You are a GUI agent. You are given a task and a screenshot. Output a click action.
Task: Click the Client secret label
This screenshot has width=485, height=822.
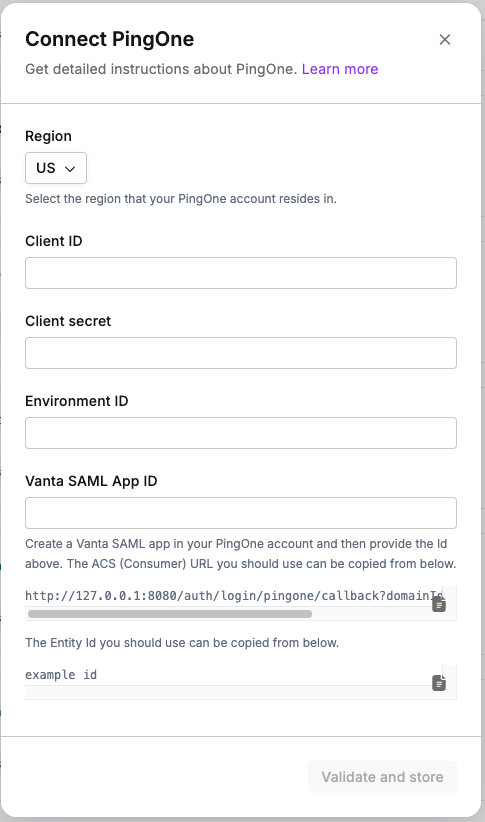68,321
